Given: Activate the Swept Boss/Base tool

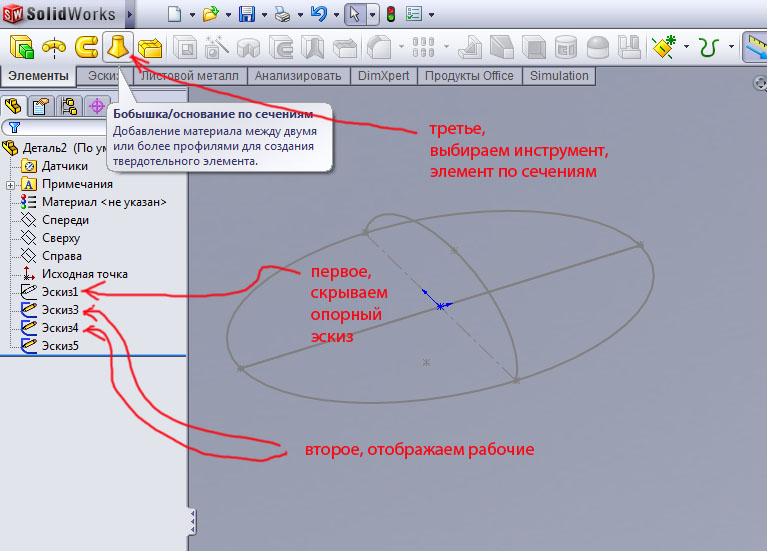Looking at the screenshot, I should click(x=86, y=47).
